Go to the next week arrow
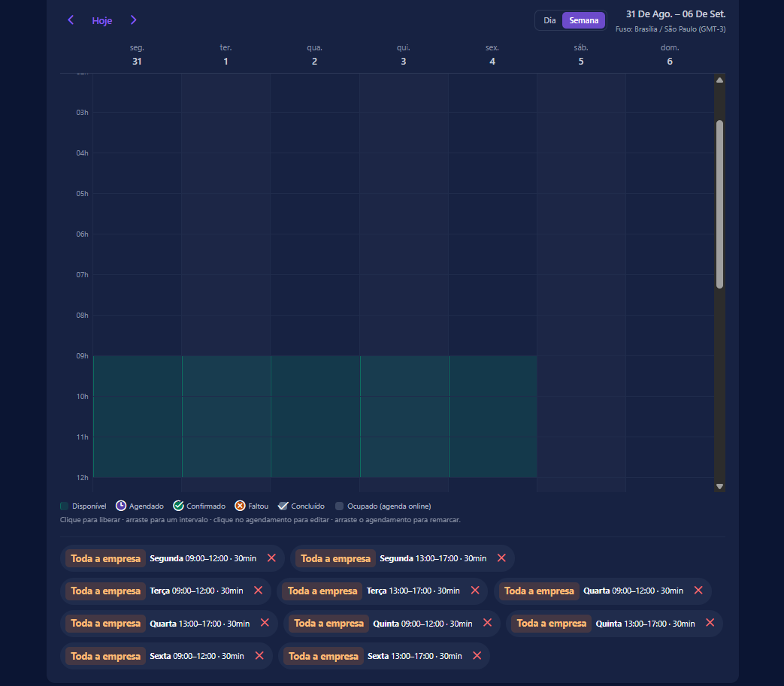The width and height of the screenshot is (784, 686). click(x=133, y=20)
